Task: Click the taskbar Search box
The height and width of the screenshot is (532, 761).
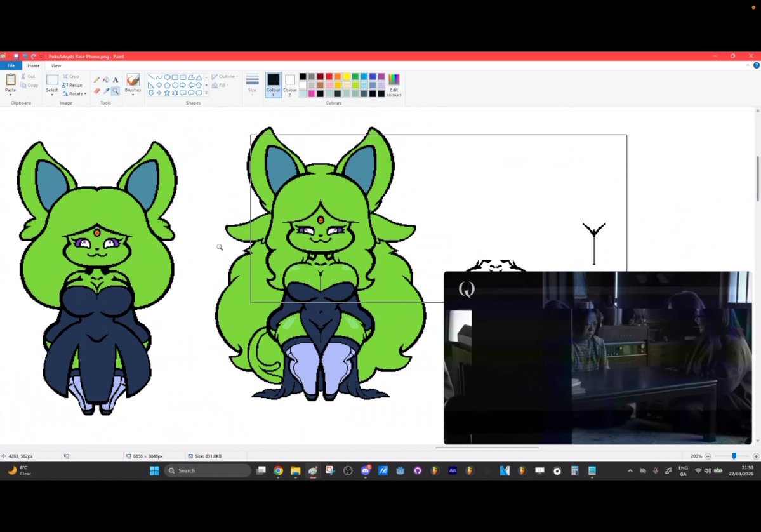Action: coord(208,470)
